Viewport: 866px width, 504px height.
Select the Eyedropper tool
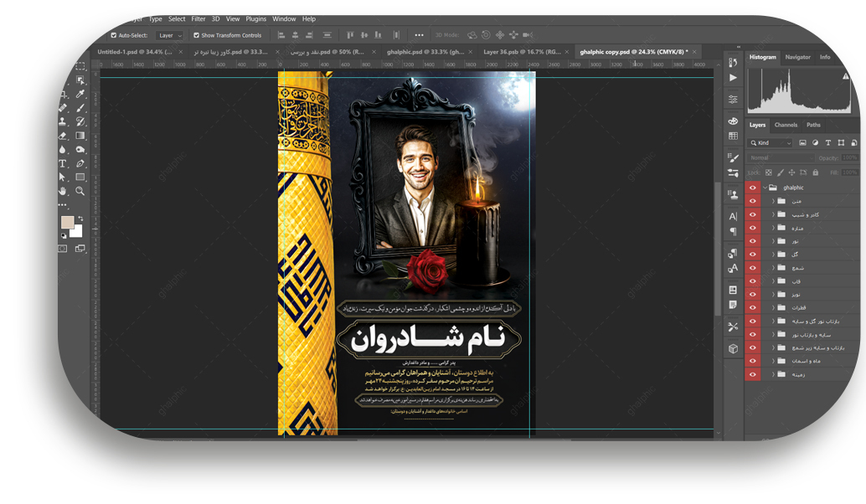pyautogui.click(x=80, y=95)
